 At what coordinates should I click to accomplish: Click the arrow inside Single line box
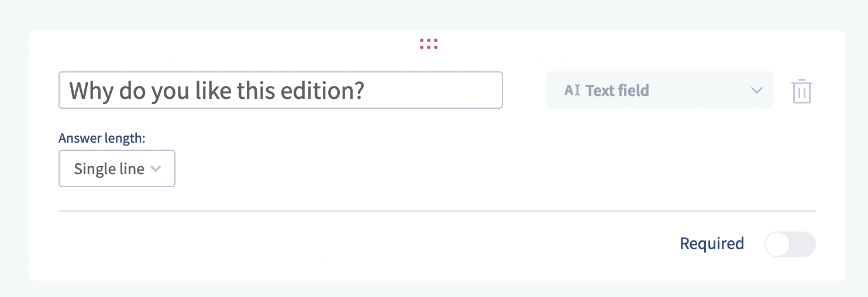pyautogui.click(x=156, y=169)
